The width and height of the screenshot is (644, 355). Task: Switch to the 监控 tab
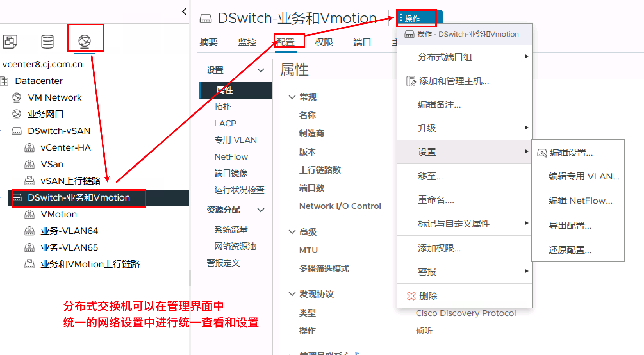click(247, 42)
